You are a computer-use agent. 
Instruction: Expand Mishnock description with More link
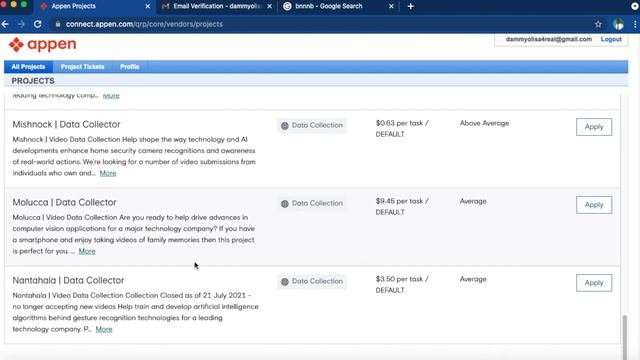pyautogui.click(x=108, y=173)
